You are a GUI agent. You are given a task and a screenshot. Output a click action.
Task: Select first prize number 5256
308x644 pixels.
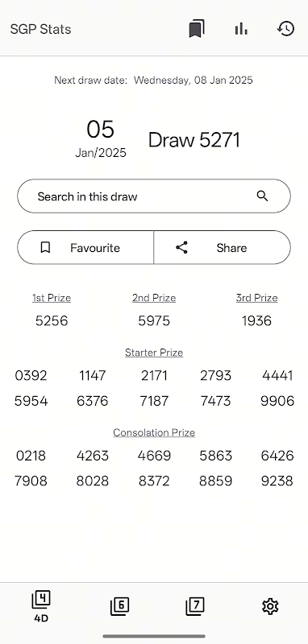tap(52, 320)
